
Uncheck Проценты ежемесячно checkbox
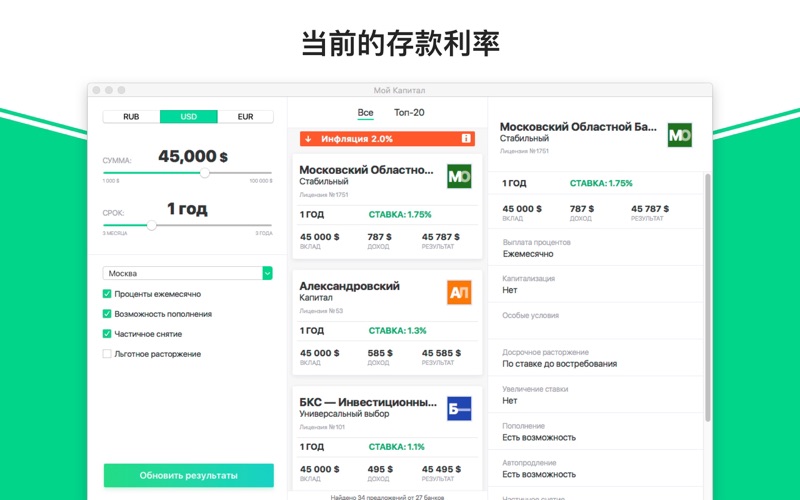pyautogui.click(x=107, y=293)
